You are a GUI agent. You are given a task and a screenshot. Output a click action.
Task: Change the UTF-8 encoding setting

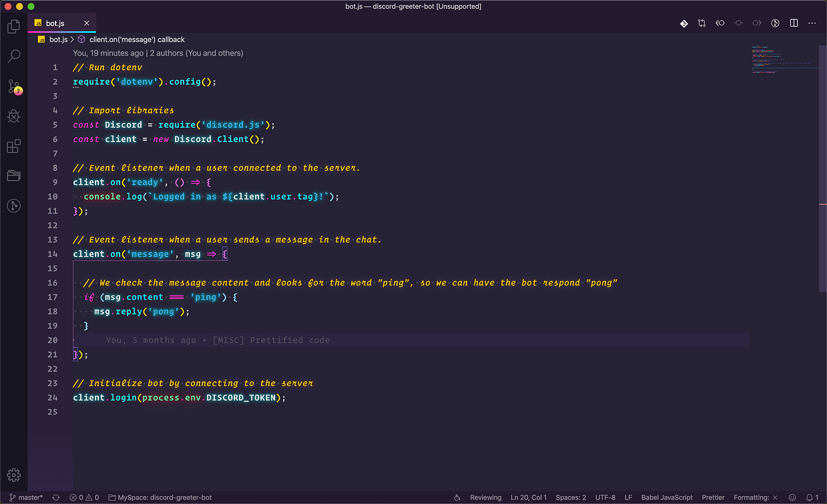coord(605,498)
